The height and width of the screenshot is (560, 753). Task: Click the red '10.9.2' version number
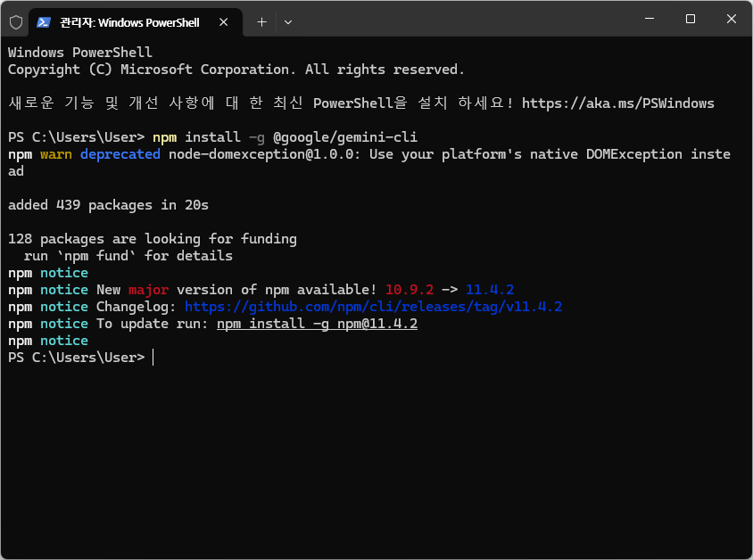tap(410, 290)
